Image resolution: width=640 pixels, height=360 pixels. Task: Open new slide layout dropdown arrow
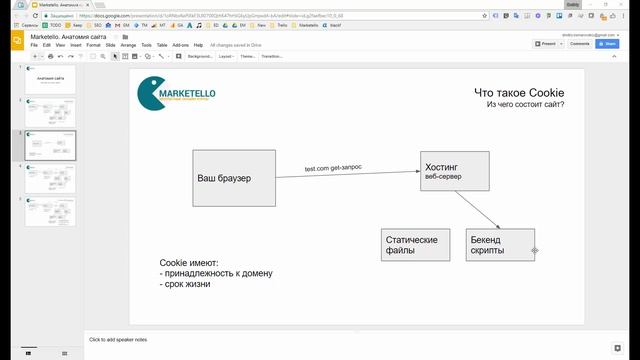click(x=42, y=56)
